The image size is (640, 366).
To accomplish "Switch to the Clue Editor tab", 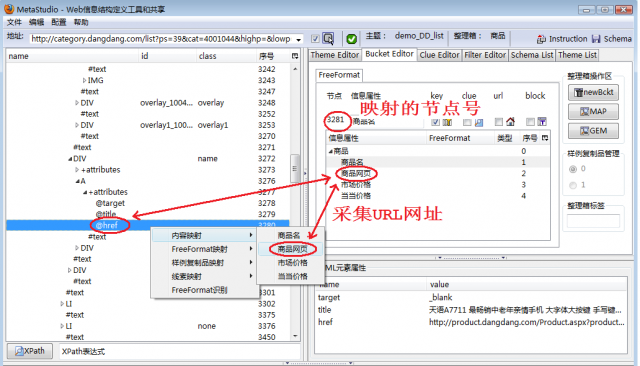I will point(439,55).
